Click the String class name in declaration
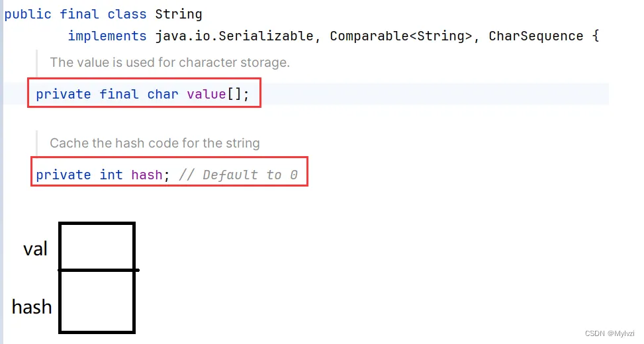 tap(179, 14)
